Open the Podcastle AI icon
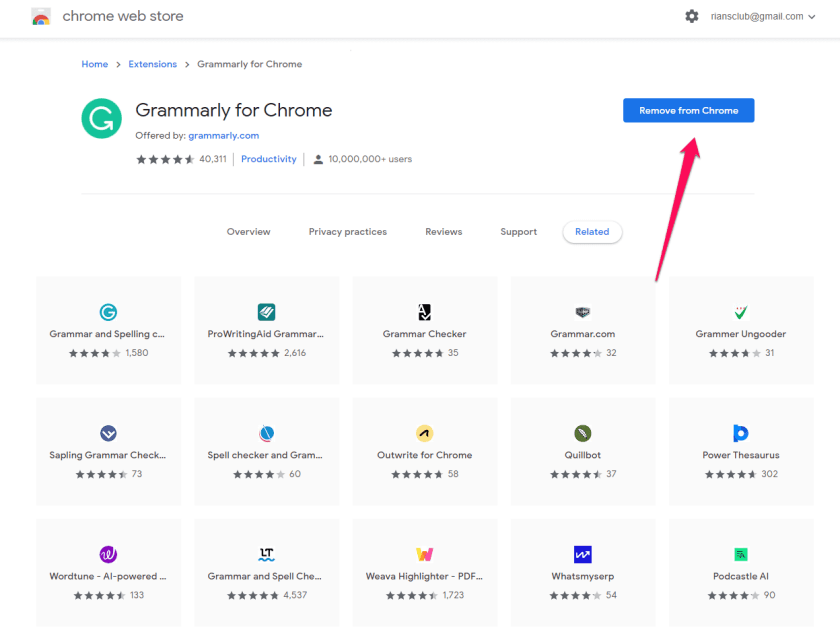The height and width of the screenshot is (640, 840). coord(741,554)
